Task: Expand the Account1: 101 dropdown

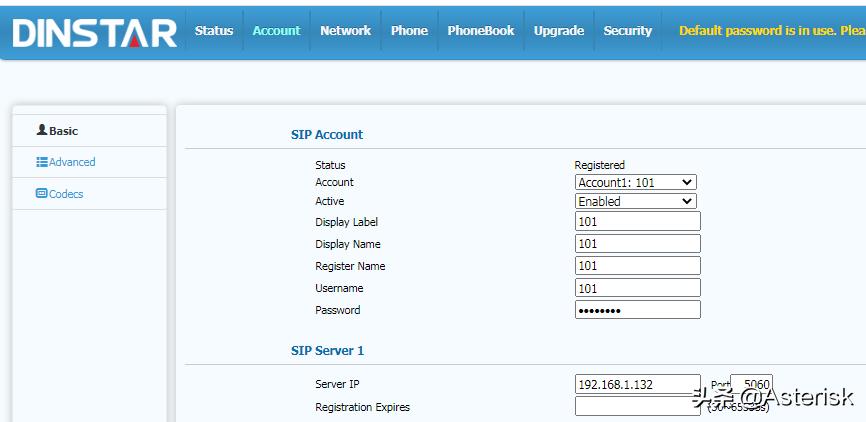Action: pos(636,182)
